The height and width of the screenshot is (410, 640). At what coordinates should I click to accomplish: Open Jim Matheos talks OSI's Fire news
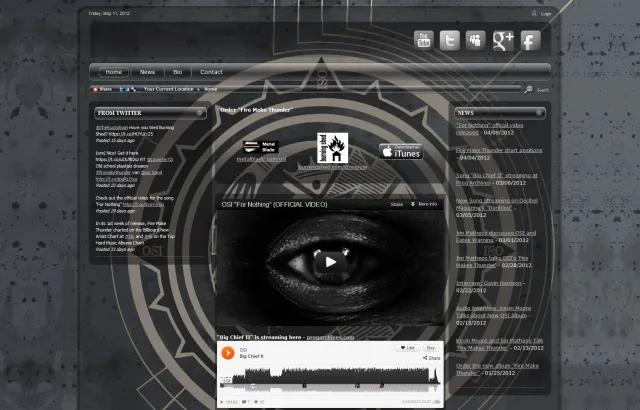pyautogui.click(x=492, y=262)
